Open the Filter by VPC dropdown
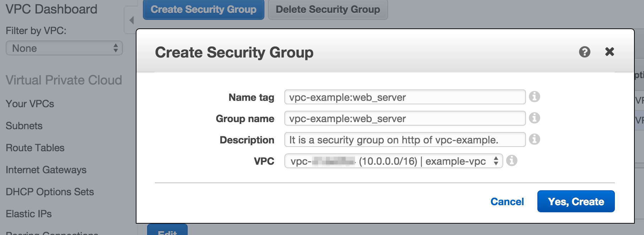Image resolution: width=644 pixels, height=235 pixels. tap(64, 48)
